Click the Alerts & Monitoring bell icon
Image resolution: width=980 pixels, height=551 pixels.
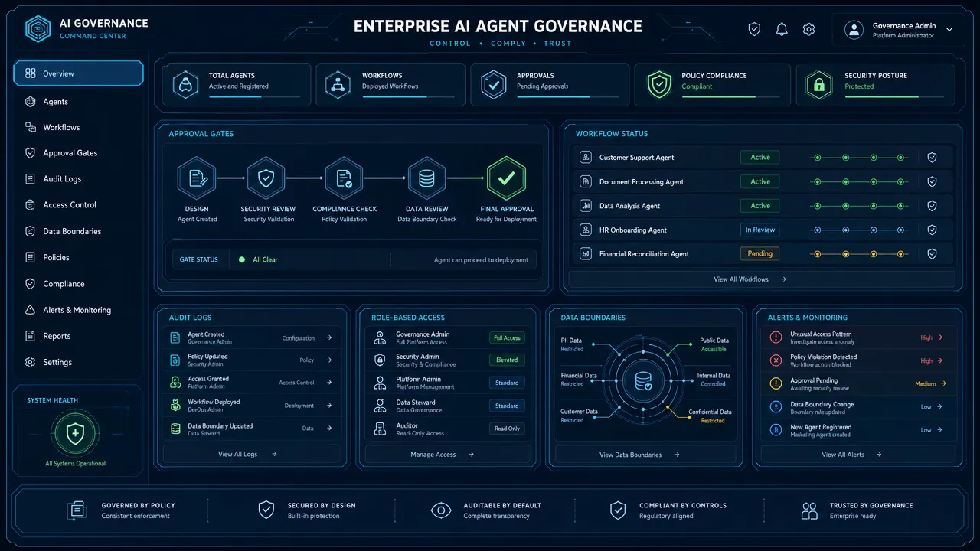[x=31, y=310]
